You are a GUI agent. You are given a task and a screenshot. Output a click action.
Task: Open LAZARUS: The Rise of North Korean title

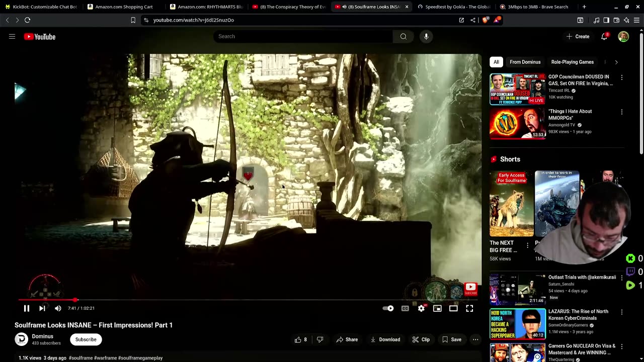click(578, 315)
